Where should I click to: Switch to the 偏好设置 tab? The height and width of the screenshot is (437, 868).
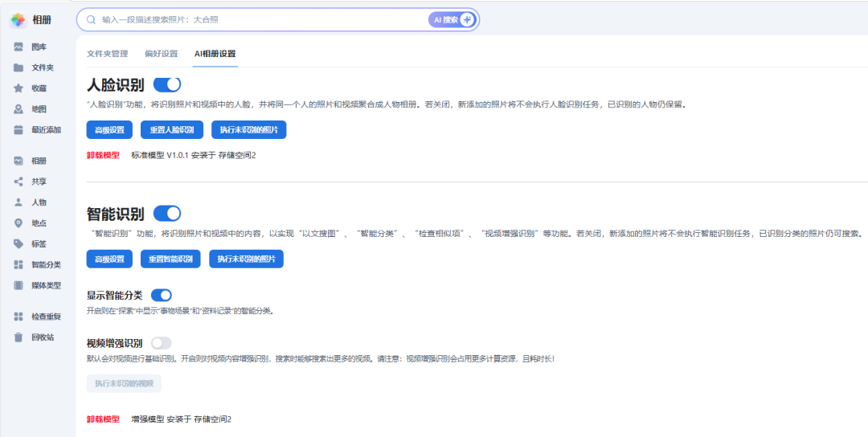click(x=161, y=54)
